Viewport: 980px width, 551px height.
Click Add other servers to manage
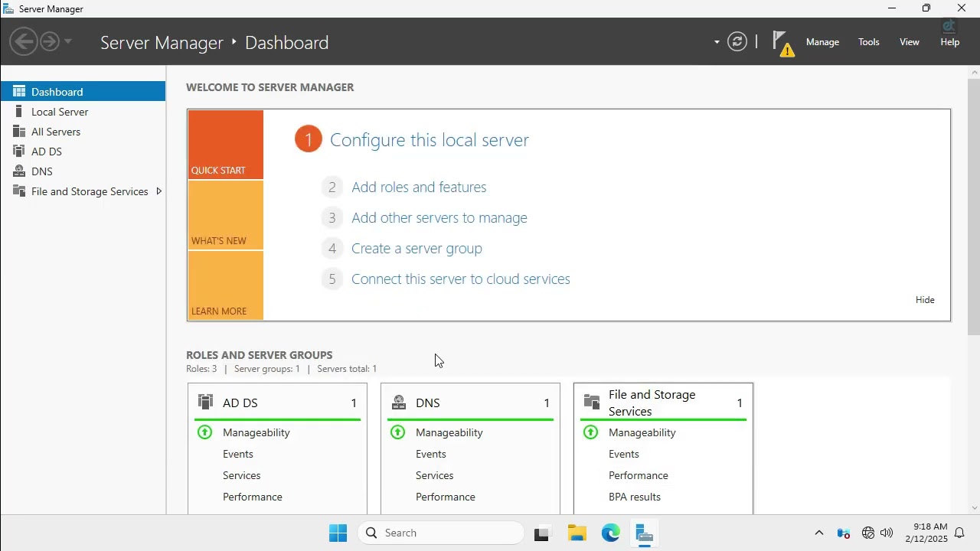[x=439, y=217]
